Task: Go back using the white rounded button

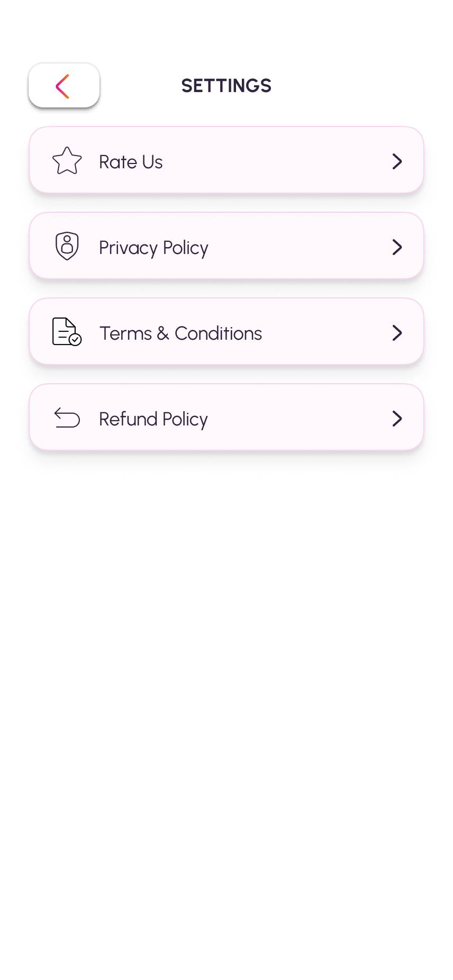Action: (x=64, y=86)
